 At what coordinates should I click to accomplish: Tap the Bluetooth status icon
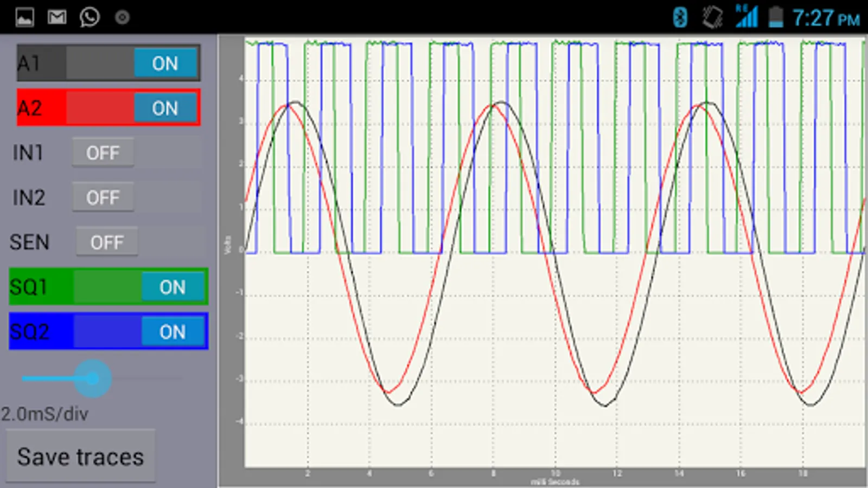(680, 17)
